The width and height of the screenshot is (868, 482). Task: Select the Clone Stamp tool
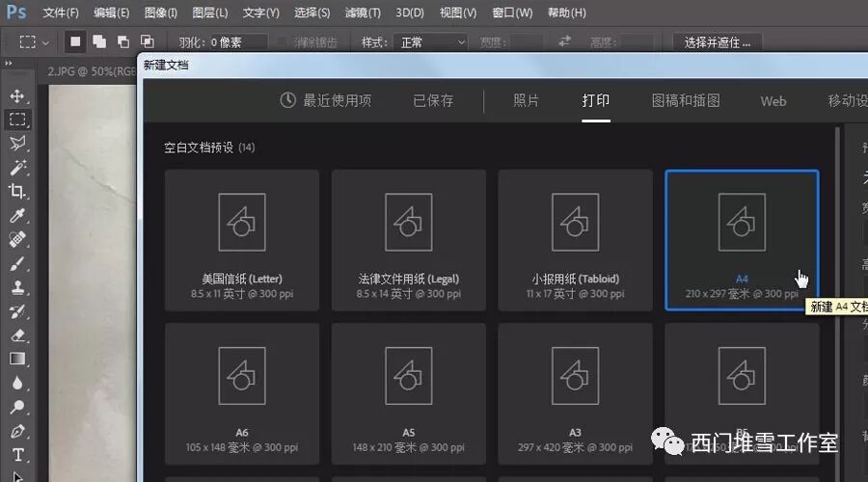[x=17, y=288]
